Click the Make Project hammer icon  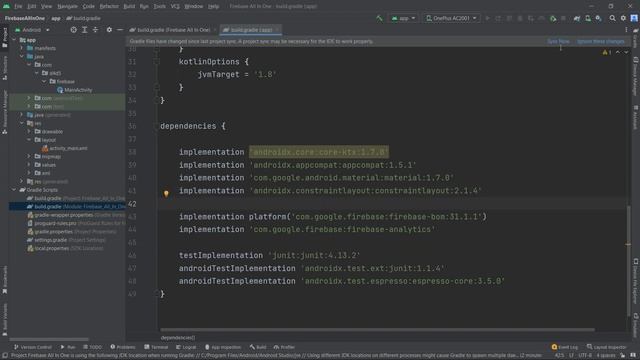tap(379, 18)
